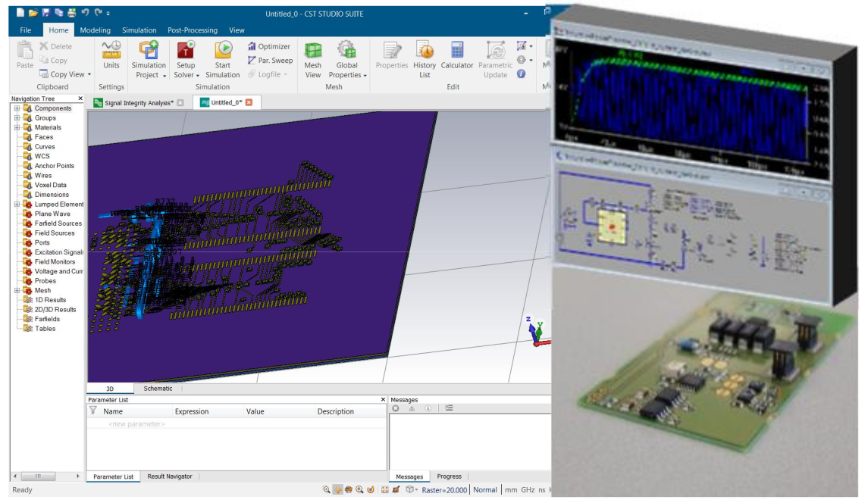Viewport: 868px width, 503px height.
Task: Open the Optimizer tool
Action: tap(269, 46)
